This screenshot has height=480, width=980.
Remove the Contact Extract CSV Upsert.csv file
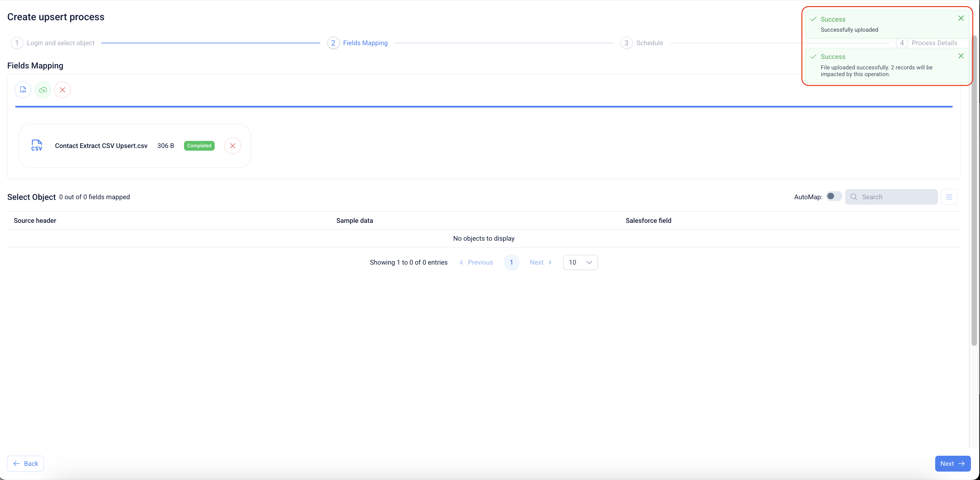(233, 146)
